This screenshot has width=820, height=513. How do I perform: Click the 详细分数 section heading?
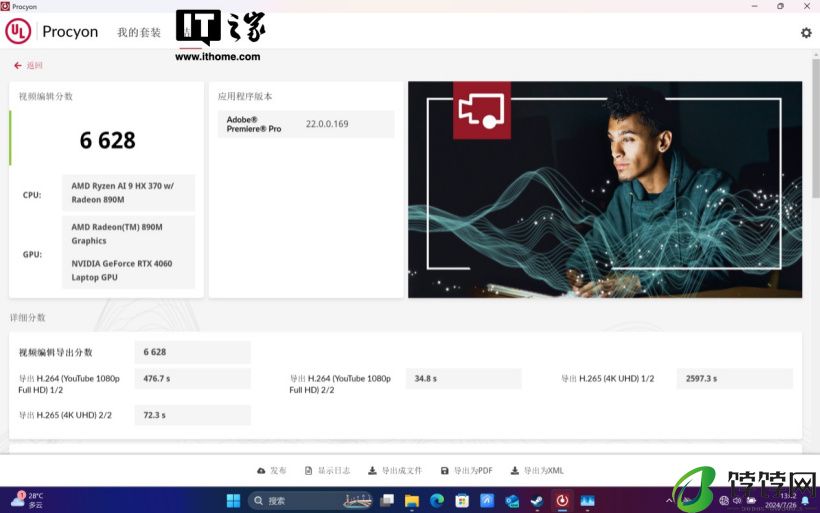[x=28, y=317]
